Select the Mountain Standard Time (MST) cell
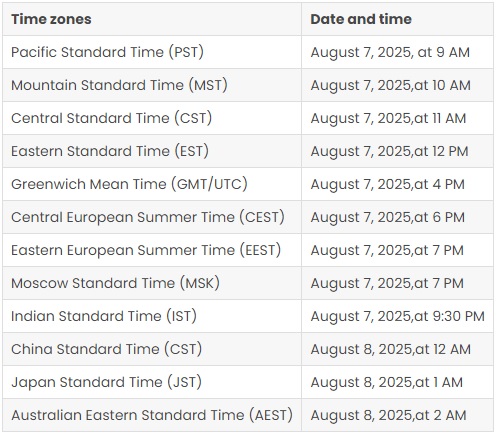Viewport: 497px width, 435px height. pyautogui.click(x=152, y=85)
